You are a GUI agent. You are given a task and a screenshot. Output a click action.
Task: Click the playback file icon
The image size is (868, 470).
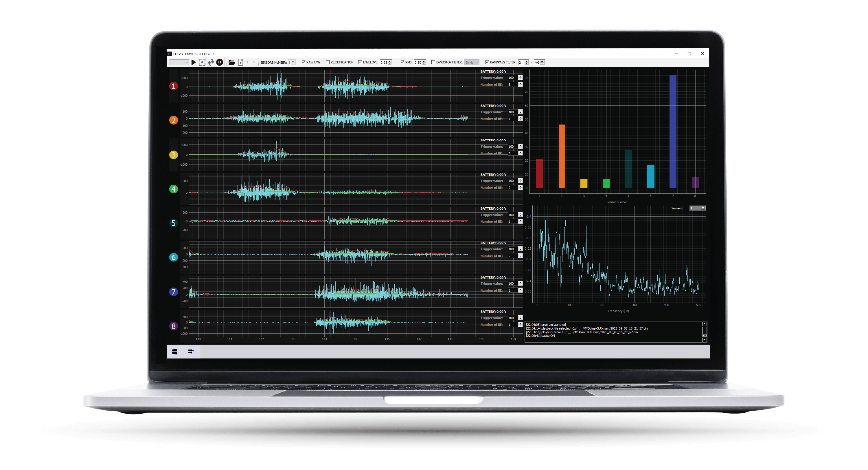pos(240,62)
